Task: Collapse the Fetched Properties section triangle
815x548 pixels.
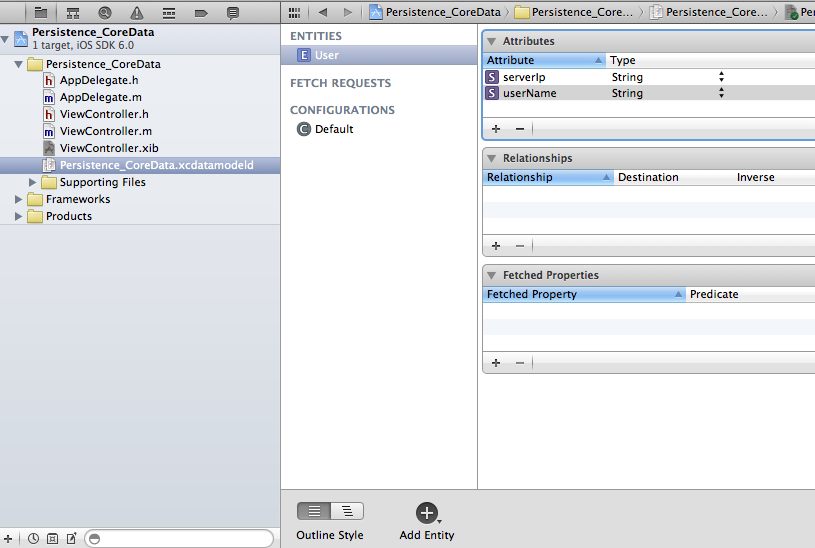Action: 491,275
